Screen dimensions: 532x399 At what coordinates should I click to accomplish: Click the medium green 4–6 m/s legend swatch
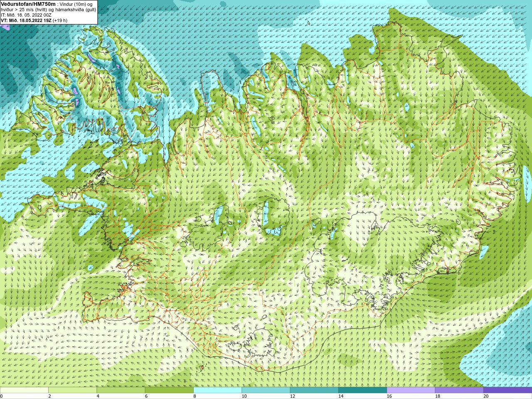click(x=121, y=390)
